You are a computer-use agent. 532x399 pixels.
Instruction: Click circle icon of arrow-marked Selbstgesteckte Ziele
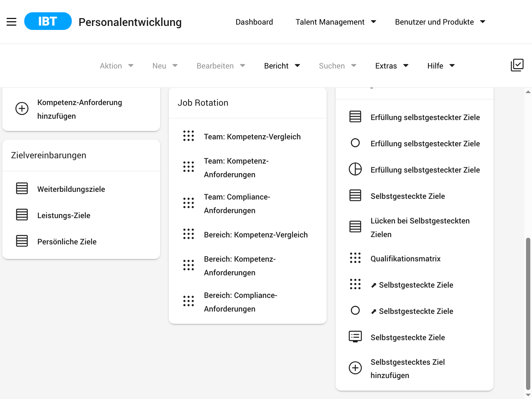[355, 311]
